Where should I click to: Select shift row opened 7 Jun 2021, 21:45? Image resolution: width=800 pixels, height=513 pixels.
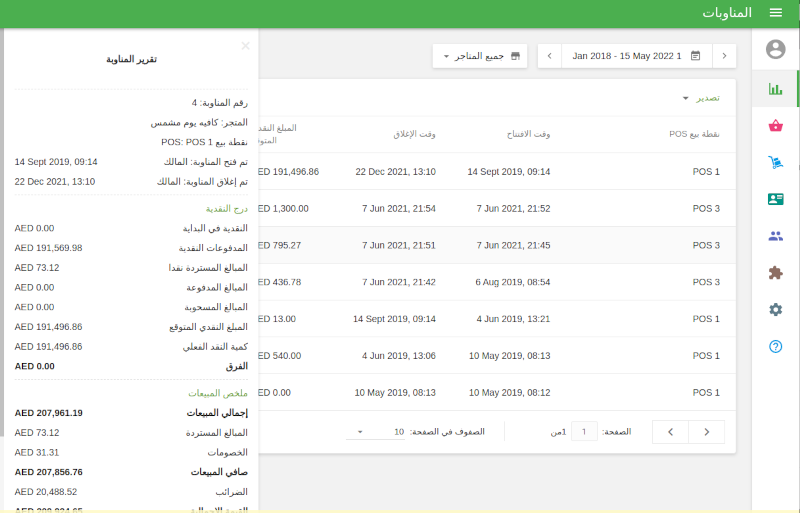(x=497, y=245)
